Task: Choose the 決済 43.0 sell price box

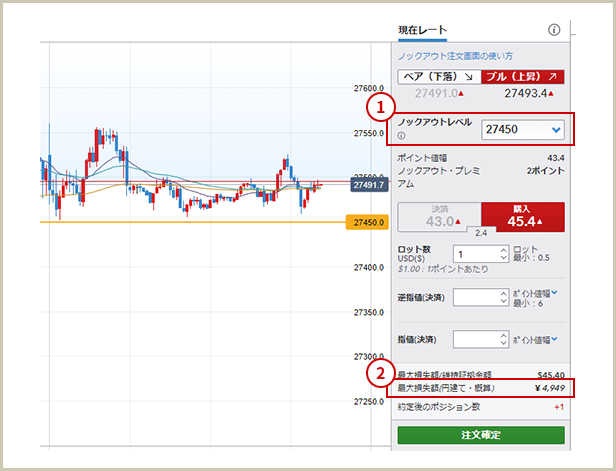Action: coord(438,217)
